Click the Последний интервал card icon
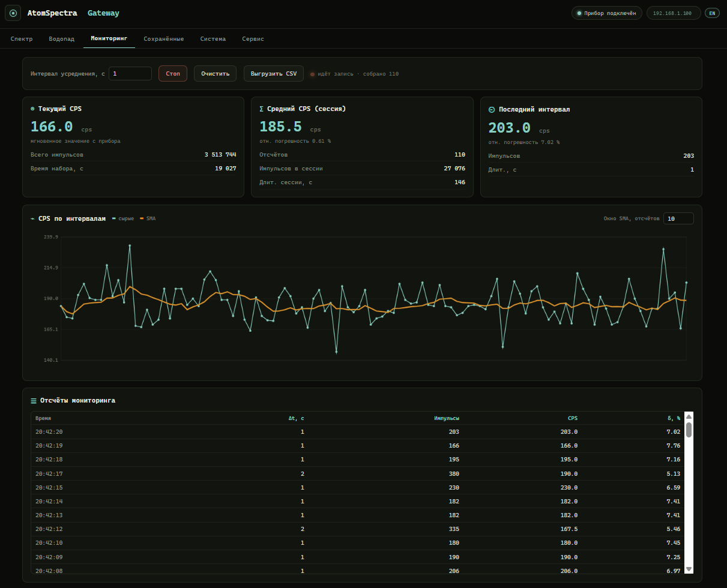727x588 pixels. coord(492,110)
